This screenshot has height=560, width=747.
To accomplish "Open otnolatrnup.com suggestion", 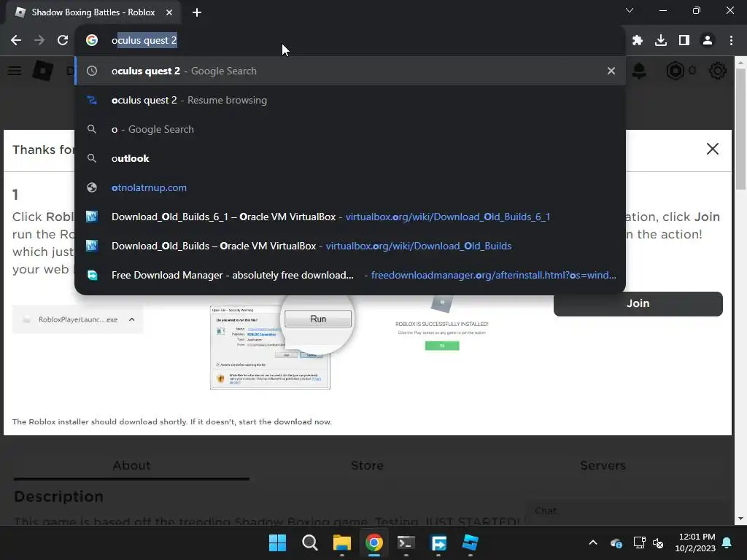I will [x=350, y=187].
